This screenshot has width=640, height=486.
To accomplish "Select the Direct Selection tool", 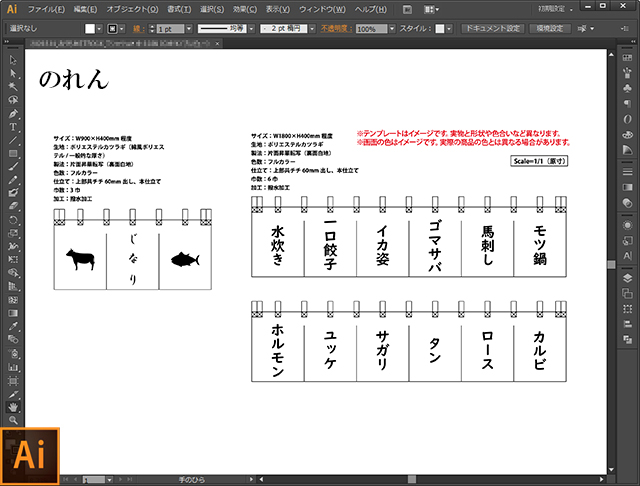I will pos(13,73).
